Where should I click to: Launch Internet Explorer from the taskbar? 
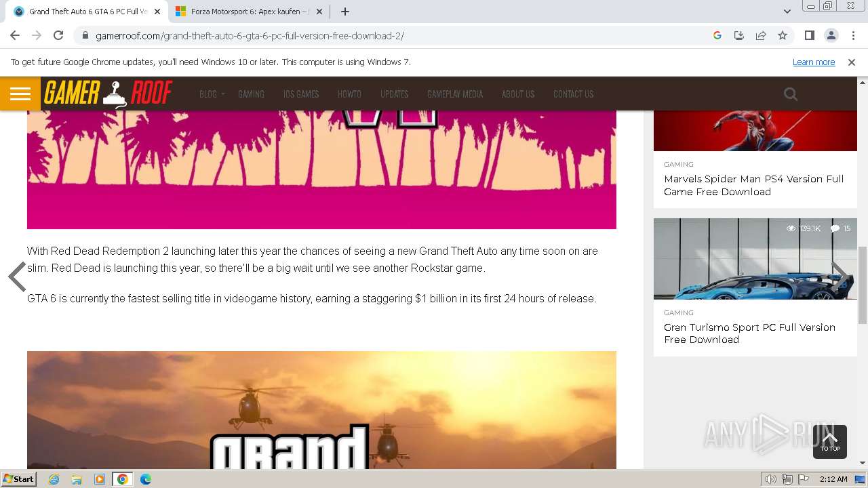tap(54, 479)
